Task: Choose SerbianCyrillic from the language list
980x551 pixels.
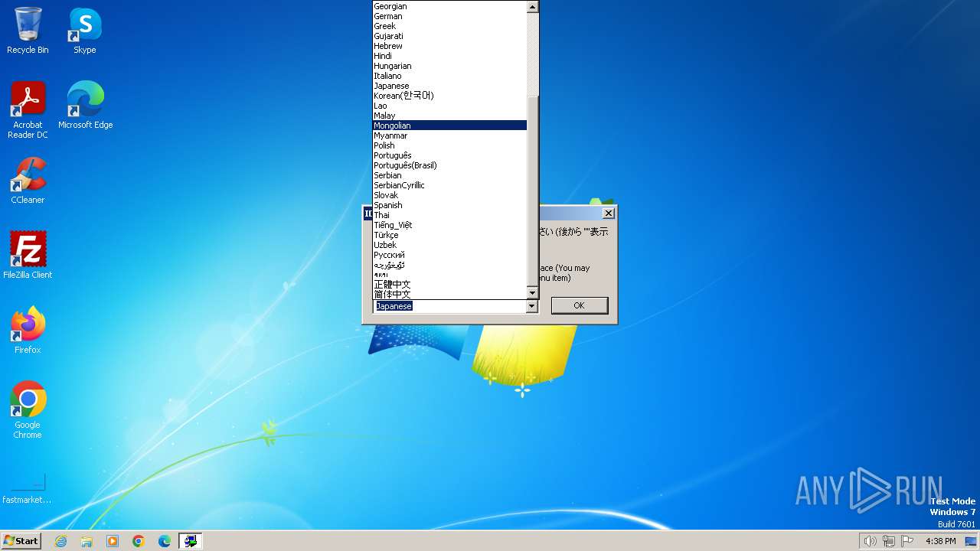Action: [449, 185]
